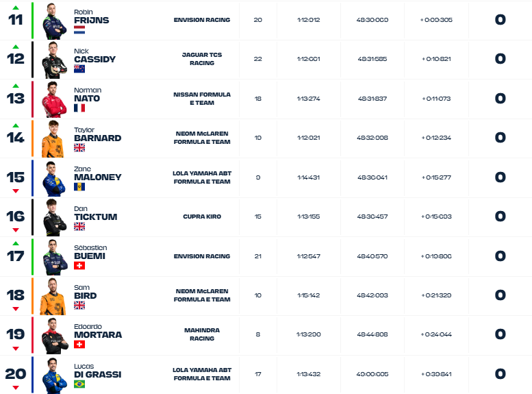Screen dimensions: 532x394
Task: Click the red down arrow below position 20
Action: [16, 388]
